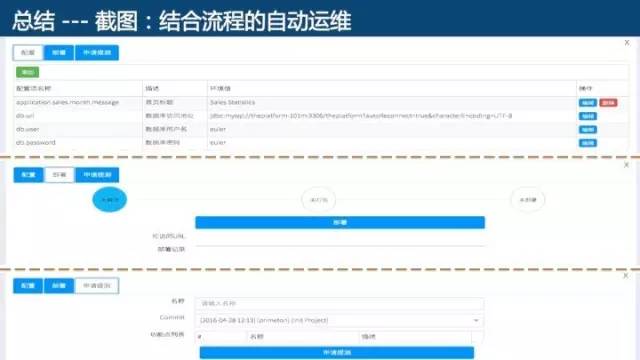This screenshot has height=360, width=640.
Task: Click the blue filled first stage circle
Action: pos(109,200)
